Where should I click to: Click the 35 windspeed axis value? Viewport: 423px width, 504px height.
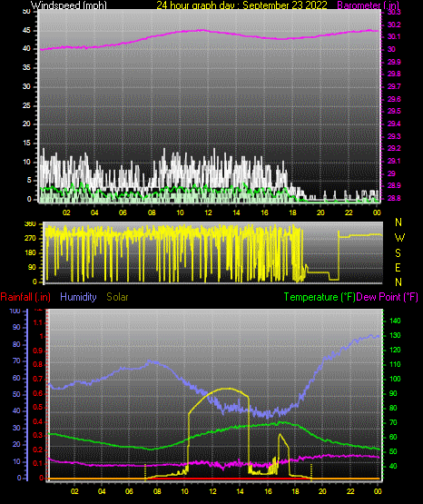pyautogui.click(x=26, y=67)
